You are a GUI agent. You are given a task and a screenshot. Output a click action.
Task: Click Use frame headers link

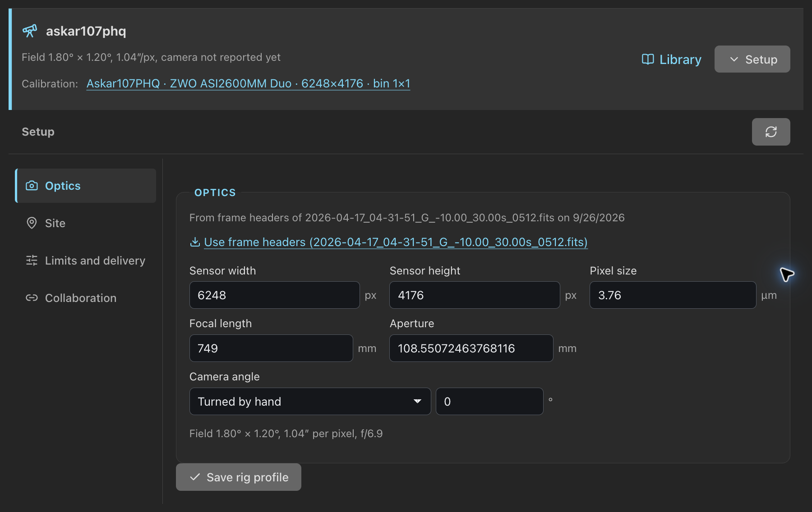396,242
